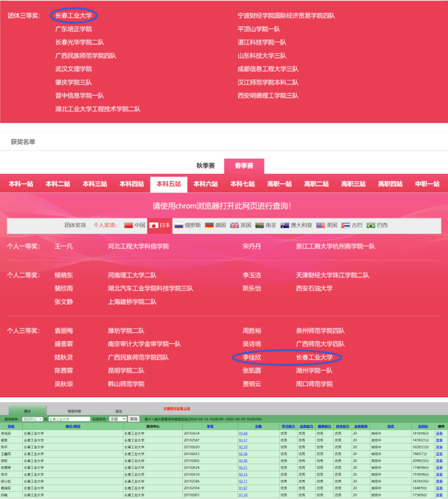Click the score link 93.68
The width and height of the screenshot is (448, 499).
click(x=243, y=433)
